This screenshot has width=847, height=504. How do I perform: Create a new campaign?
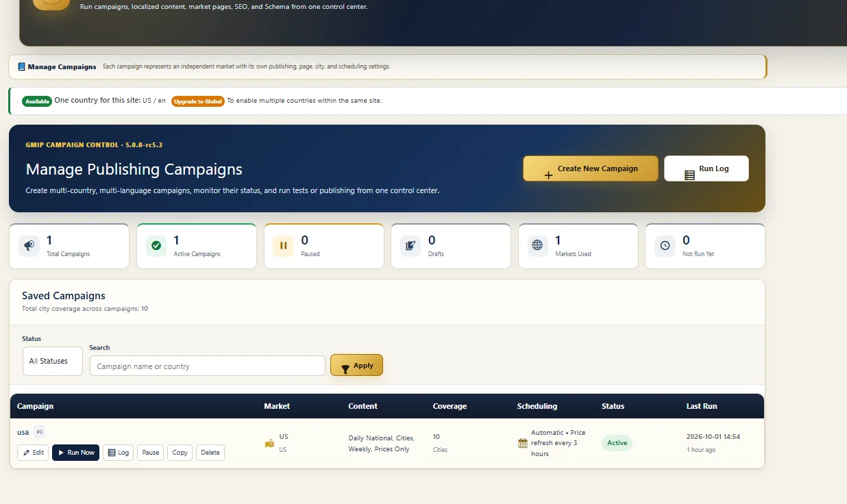[x=590, y=168]
